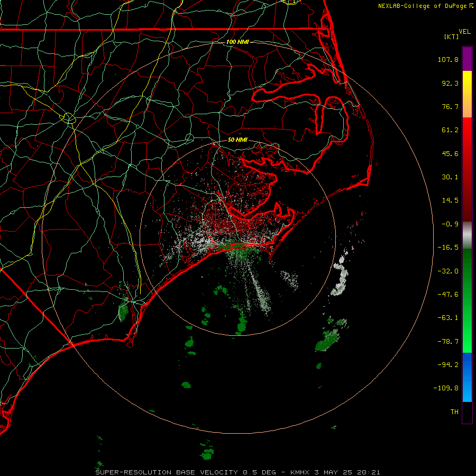The width and height of the screenshot is (476, 476).
Task: Click the 107.8 velocity scale value
Action: pyautogui.click(x=448, y=59)
